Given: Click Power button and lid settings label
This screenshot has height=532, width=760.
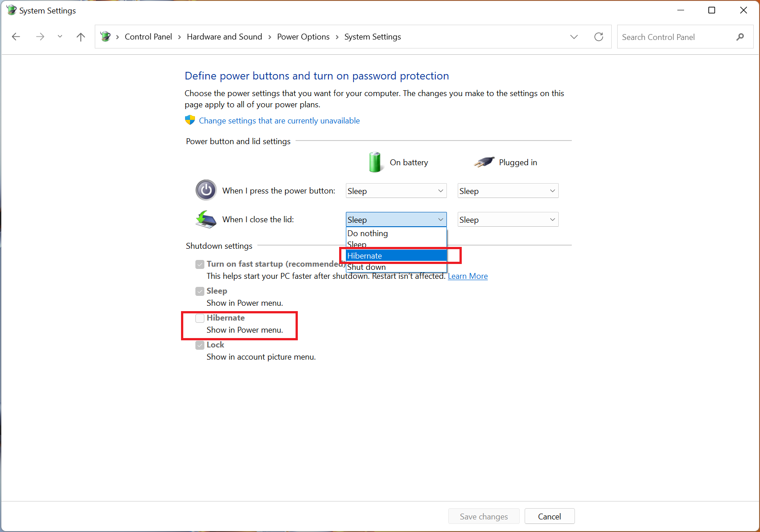Looking at the screenshot, I should coord(238,141).
